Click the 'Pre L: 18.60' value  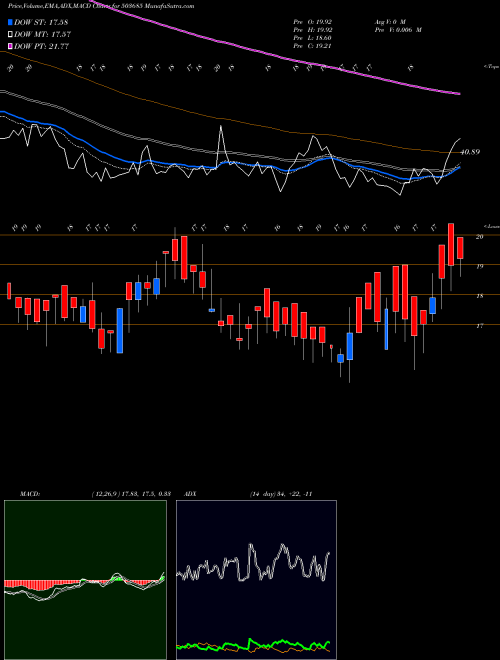(313, 38)
